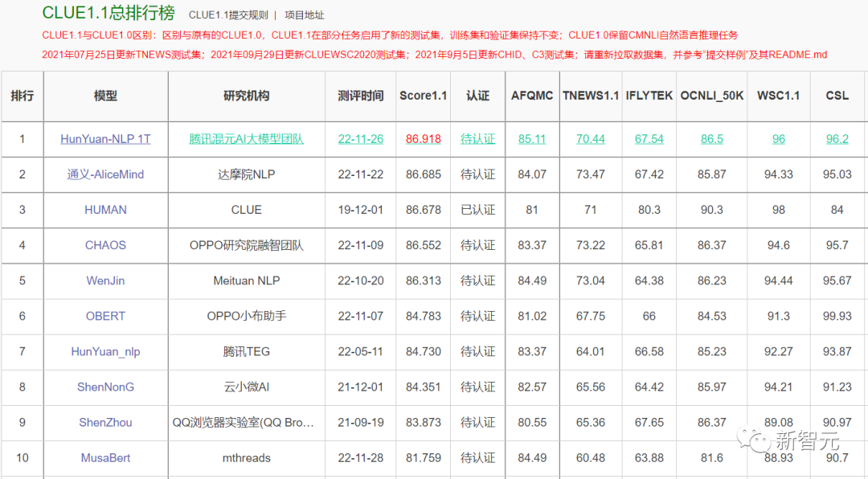Click the 99.93 CSL value in the OBERT row
The height and width of the screenshot is (479, 868).
pyautogui.click(x=837, y=316)
